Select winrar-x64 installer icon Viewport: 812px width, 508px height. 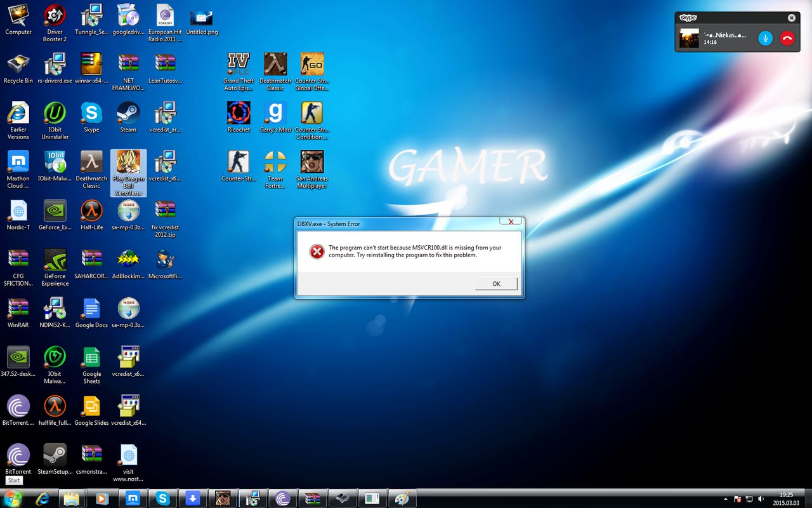(x=91, y=68)
